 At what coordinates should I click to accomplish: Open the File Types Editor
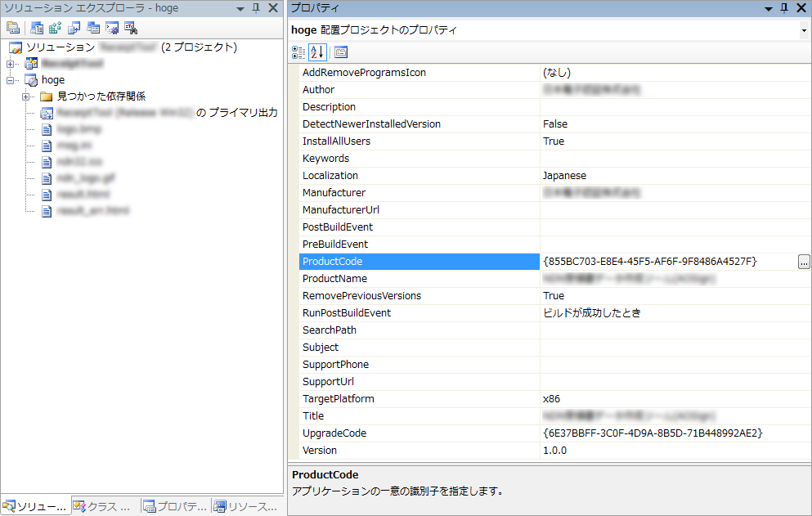tap(74, 28)
